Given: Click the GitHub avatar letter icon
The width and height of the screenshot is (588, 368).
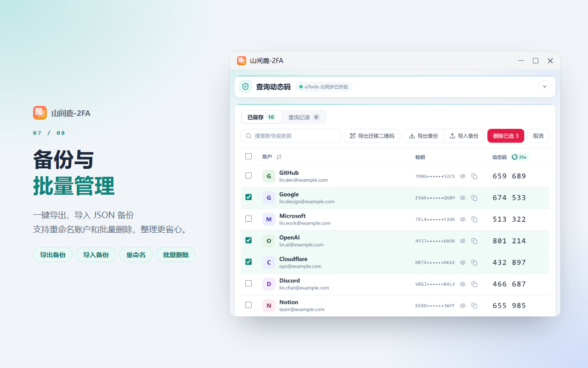Looking at the screenshot, I should click(x=269, y=176).
